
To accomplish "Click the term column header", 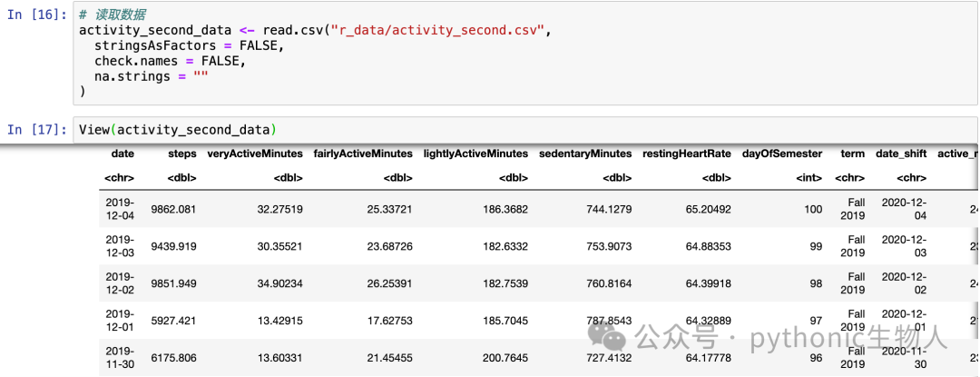I will (852, 154).
